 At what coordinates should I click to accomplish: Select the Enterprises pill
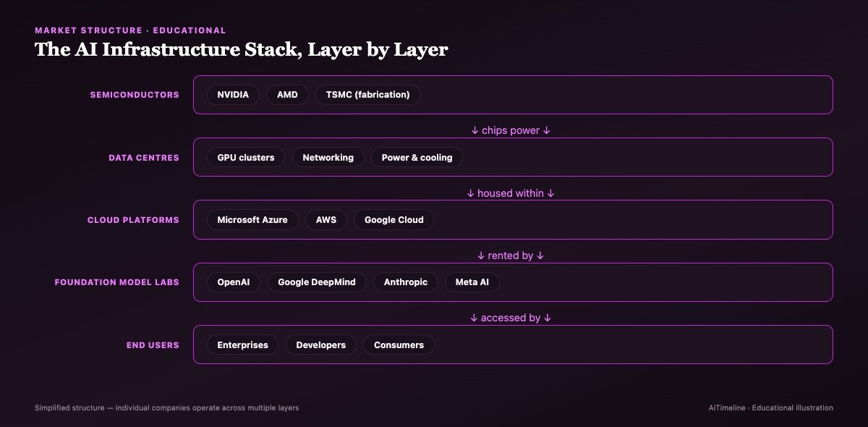point(243,344)
